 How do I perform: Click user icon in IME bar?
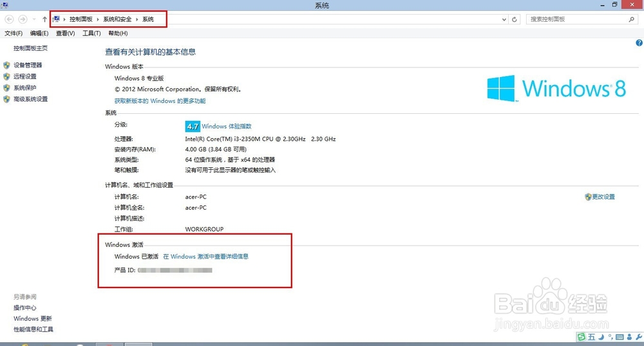[x=629, y=337]
